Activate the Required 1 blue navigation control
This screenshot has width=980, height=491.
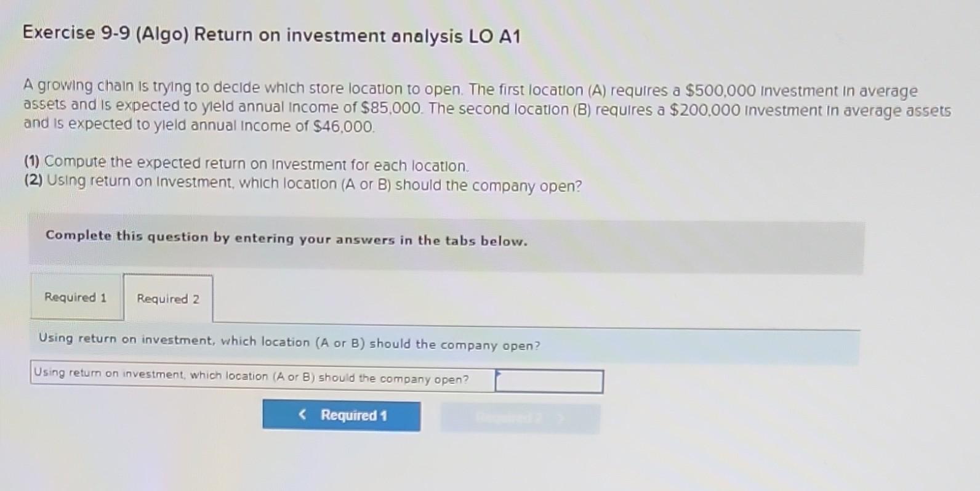(342, 416)
